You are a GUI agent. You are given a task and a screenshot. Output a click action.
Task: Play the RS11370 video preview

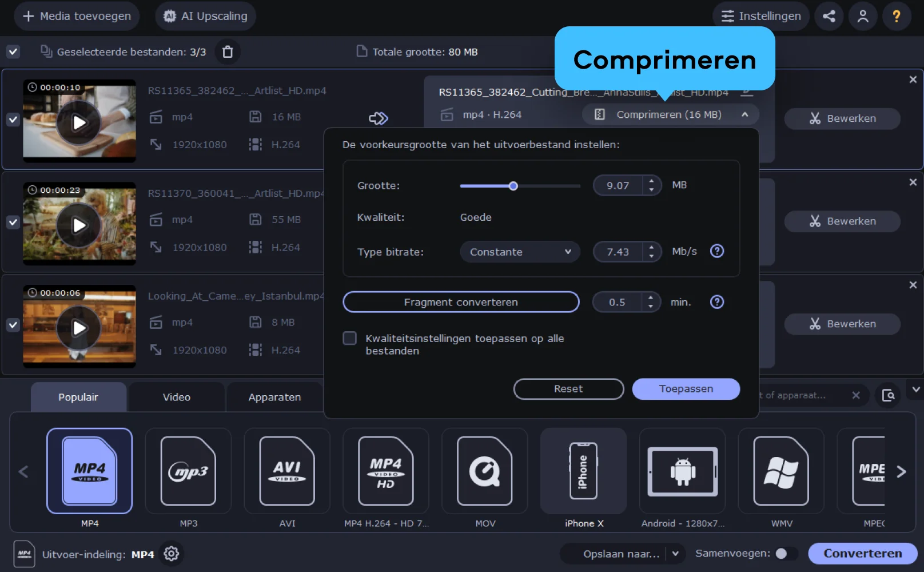[79, 225]
